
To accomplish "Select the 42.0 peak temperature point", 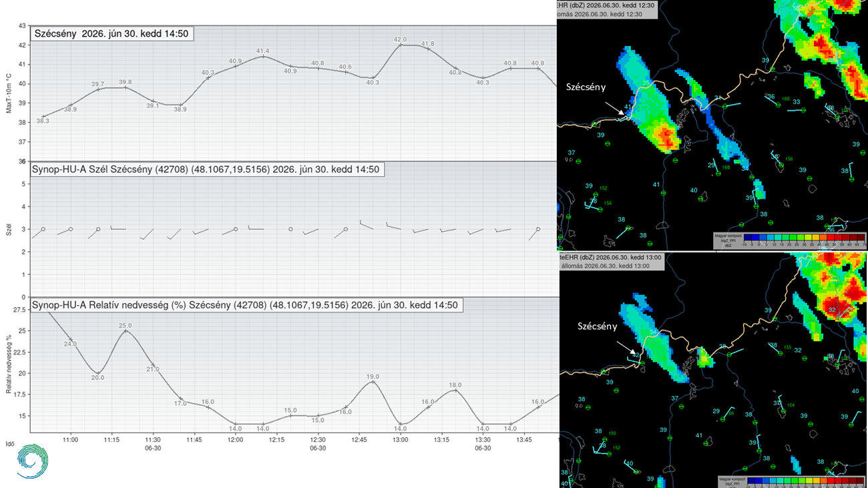I will (401, 44).
